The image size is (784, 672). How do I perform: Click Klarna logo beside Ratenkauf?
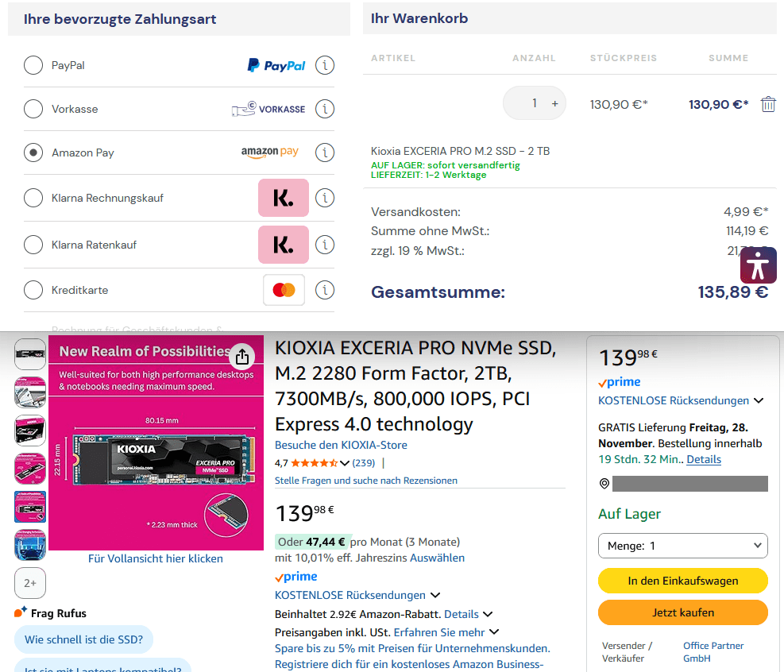[x=284, y=245]
